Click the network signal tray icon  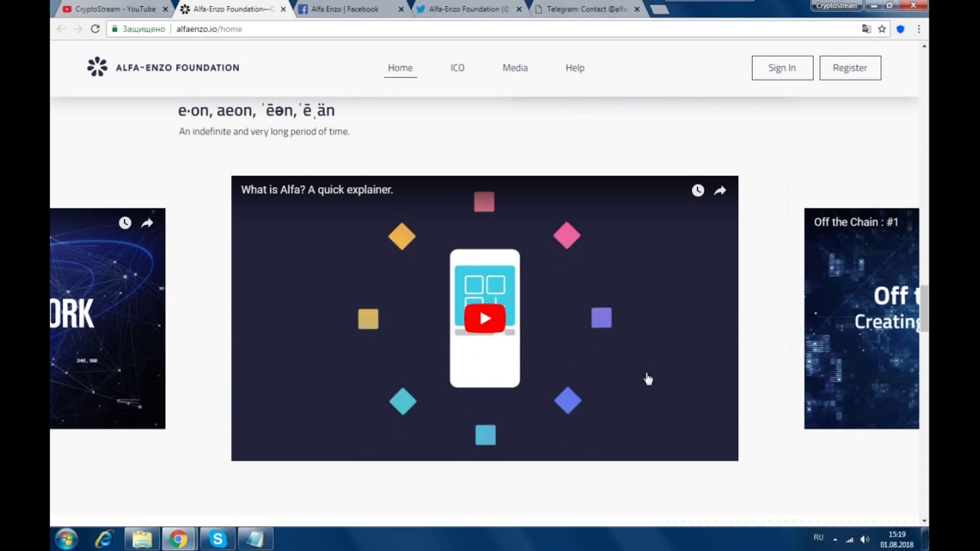[850, 540]
